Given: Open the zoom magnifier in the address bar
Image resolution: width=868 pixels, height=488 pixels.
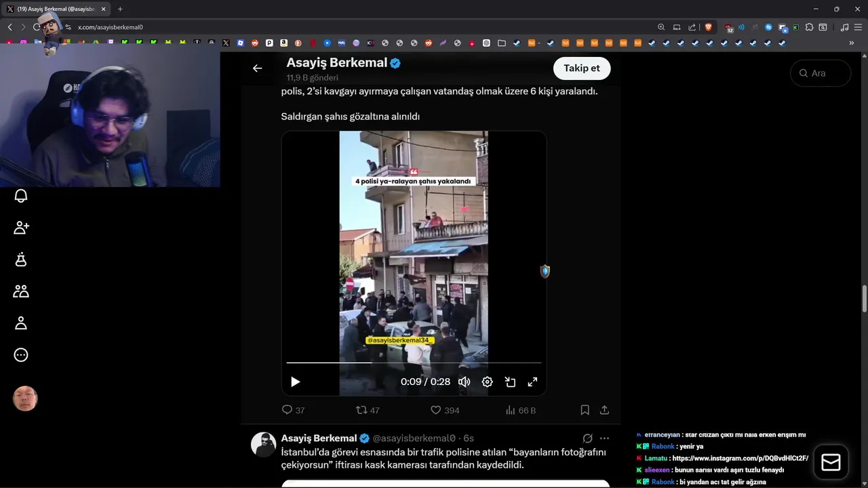Looking at the screenshot, I should click(x=661, y=27).
